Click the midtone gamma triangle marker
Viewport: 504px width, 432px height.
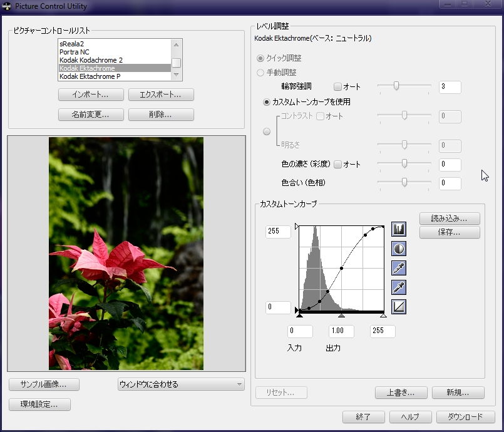pyautogui.click(x=341, y=316)
